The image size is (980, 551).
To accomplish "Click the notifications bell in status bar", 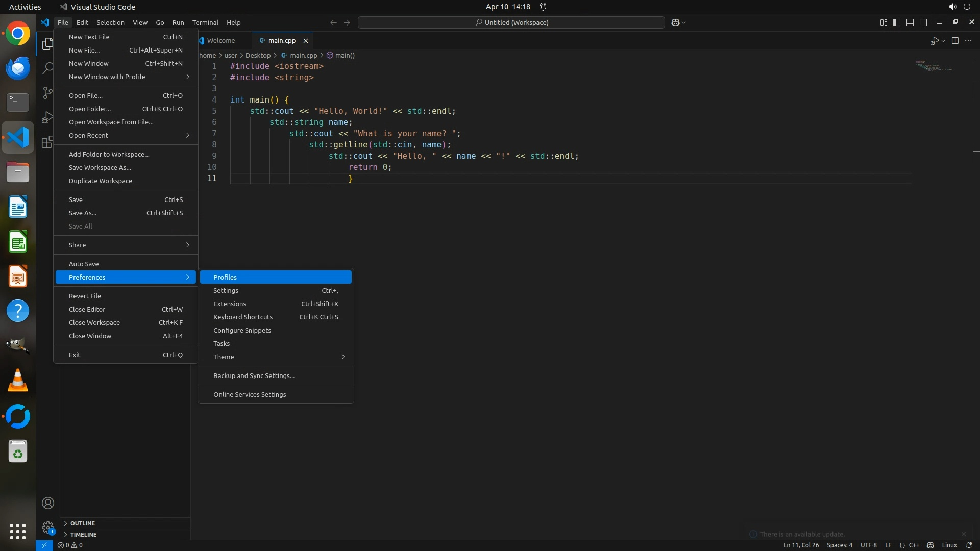I will (969, 545).
